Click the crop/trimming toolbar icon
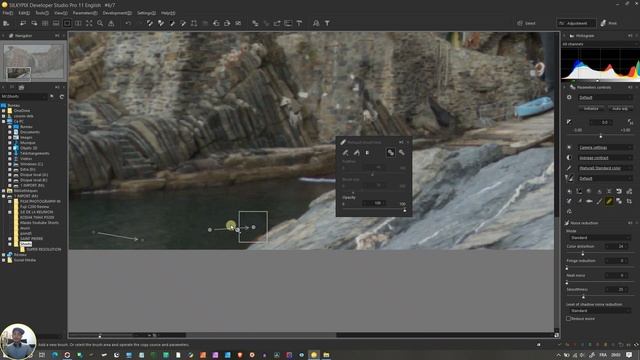The image size is (640, 360). click(x=194, y=23)
